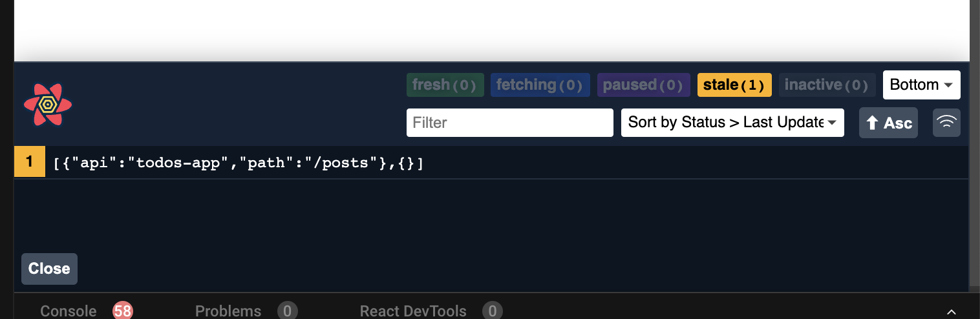
Task: Select the stale status badge
Action: pyautogui.click(x=734, y=85)
